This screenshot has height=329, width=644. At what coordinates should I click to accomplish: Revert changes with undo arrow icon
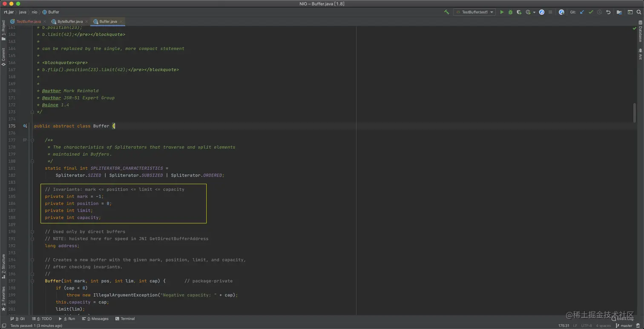tap(608, 12)
